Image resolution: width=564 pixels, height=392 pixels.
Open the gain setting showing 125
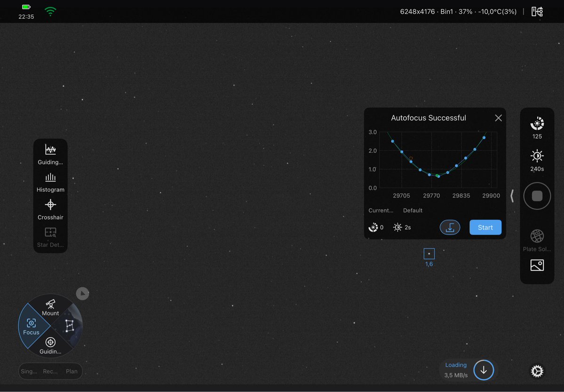(537, 127)
